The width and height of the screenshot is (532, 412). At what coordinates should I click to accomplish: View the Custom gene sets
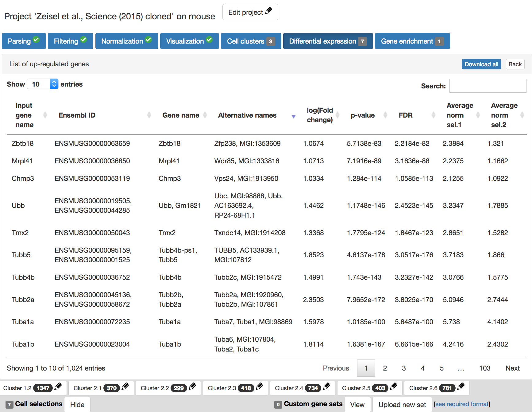[357, 405]
